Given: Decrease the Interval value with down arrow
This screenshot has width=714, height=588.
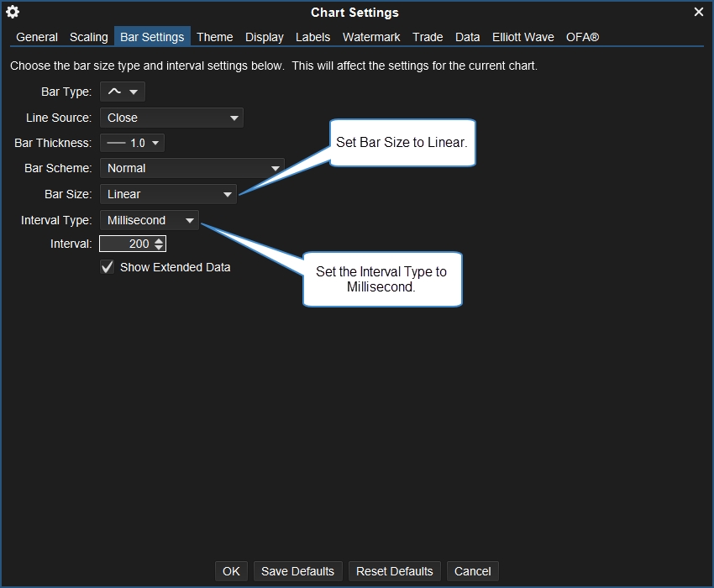Looking at the screenshot, I should [159, 247].
